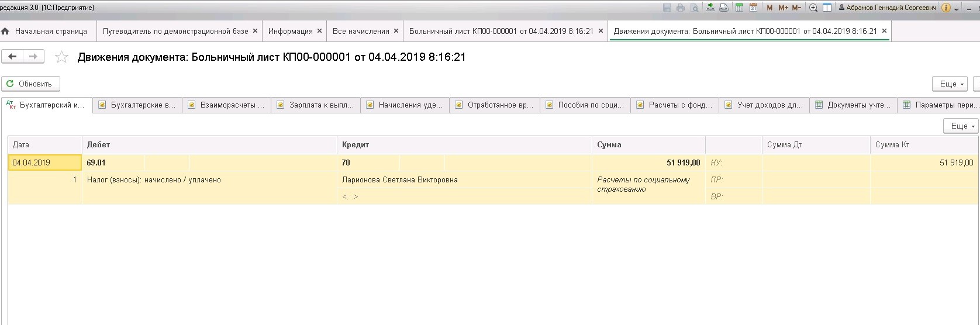Click the Обновить button
Viewport: 980px width, 325px height.
tap(30, 84)
